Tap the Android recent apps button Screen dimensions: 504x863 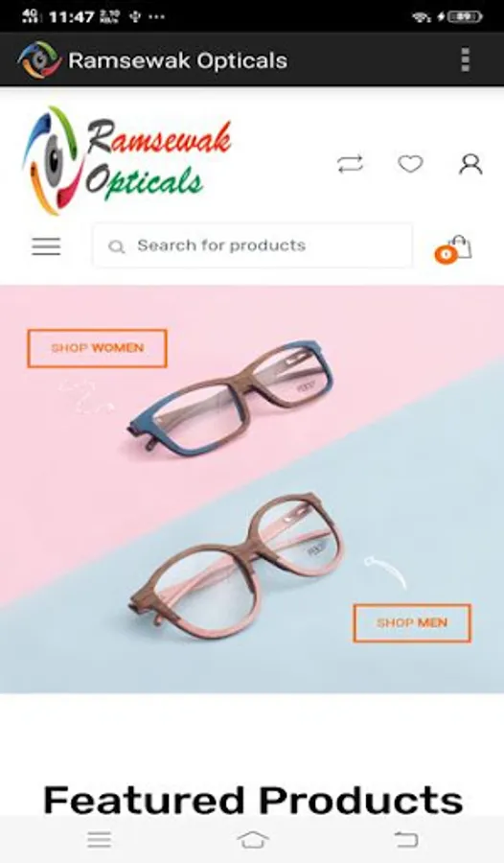(99, 840)
